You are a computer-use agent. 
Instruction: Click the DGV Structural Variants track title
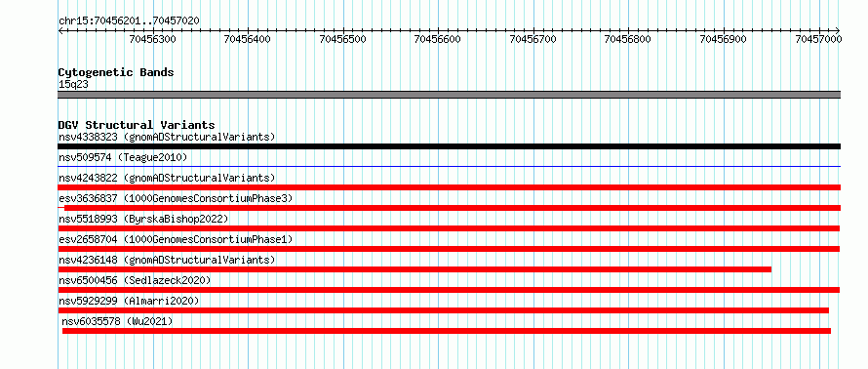click(137, 125)
